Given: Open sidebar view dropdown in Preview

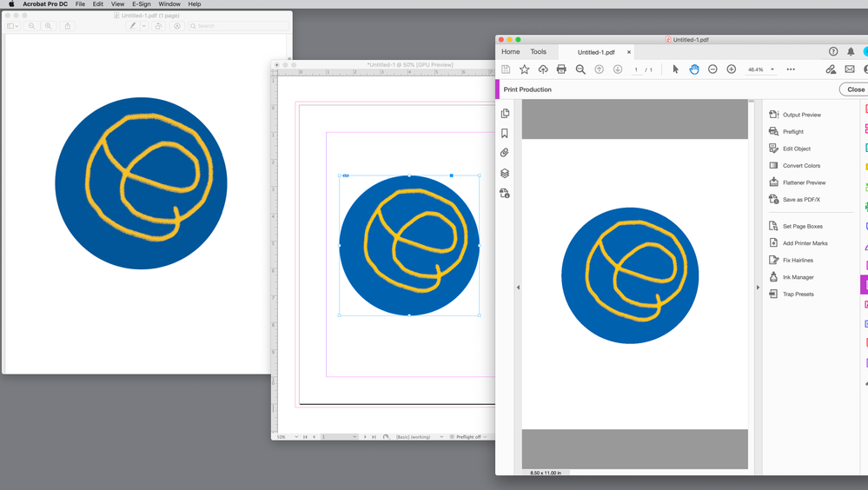Looking at the screenshot, I should pyautogui.click(x=12, y=26).
